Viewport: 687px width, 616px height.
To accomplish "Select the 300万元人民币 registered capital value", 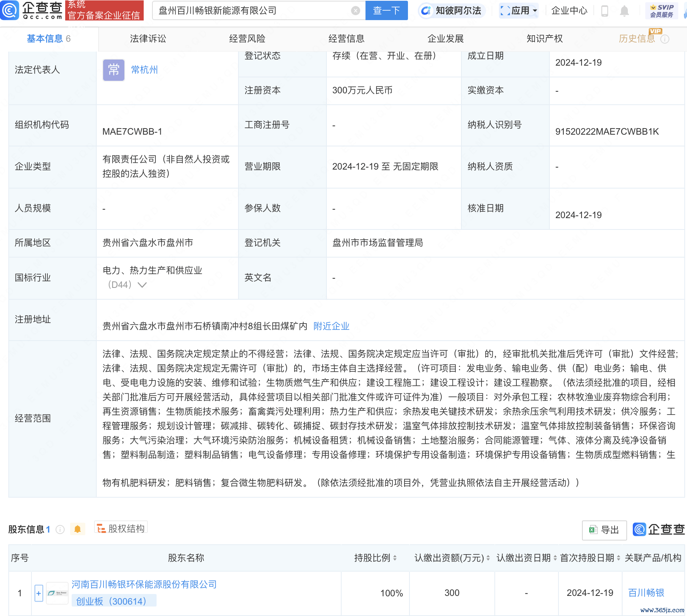I will click(x=362, y=90).
